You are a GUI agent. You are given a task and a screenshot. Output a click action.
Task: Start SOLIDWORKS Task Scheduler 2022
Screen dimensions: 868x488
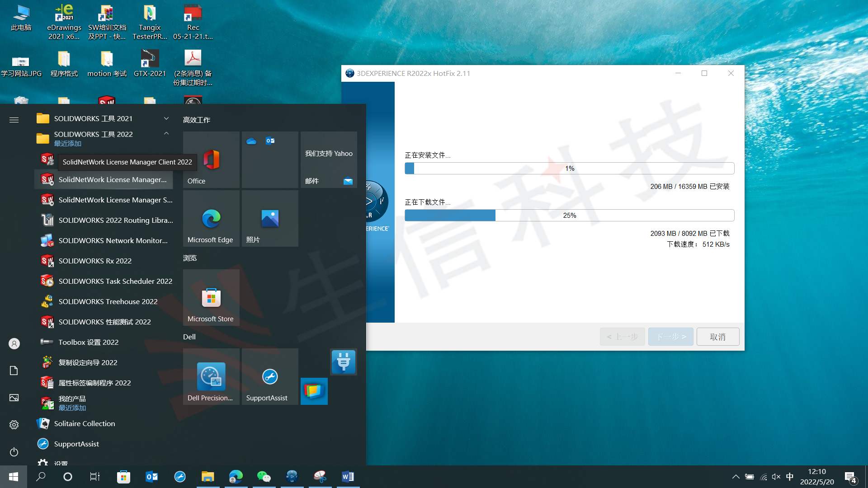click(x=104, y=281)
